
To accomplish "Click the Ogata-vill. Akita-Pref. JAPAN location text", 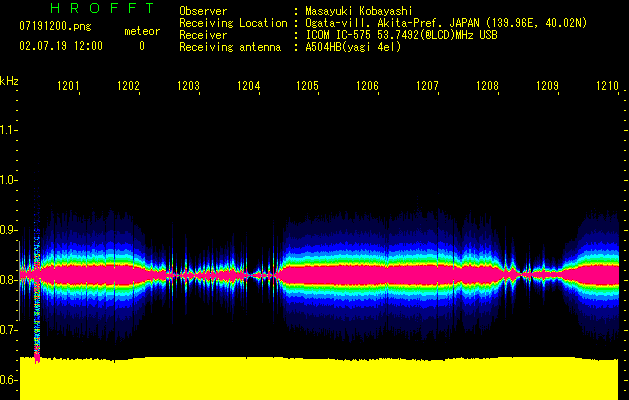I will coord(446,23).
